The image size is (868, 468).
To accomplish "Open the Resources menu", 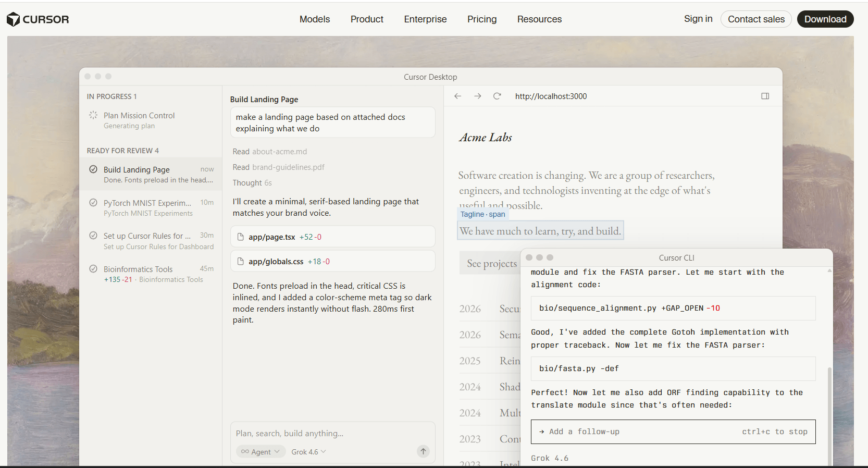I will (x=539, y=19).
